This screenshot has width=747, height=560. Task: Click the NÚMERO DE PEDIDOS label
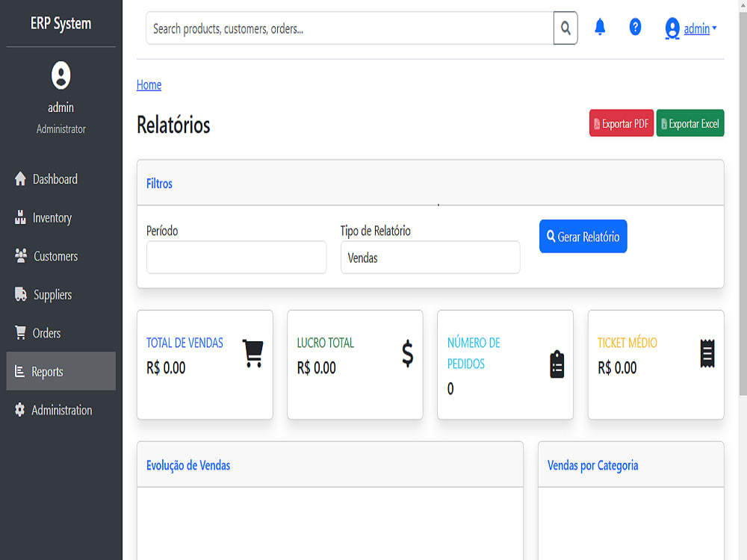click(474, 353)
